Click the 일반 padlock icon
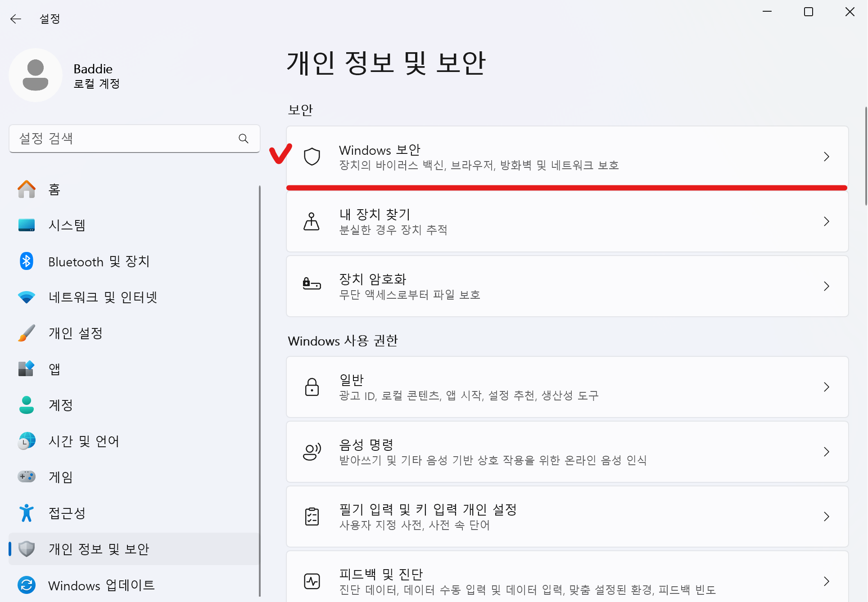868x602 pixels. click(x=312, y=387)
